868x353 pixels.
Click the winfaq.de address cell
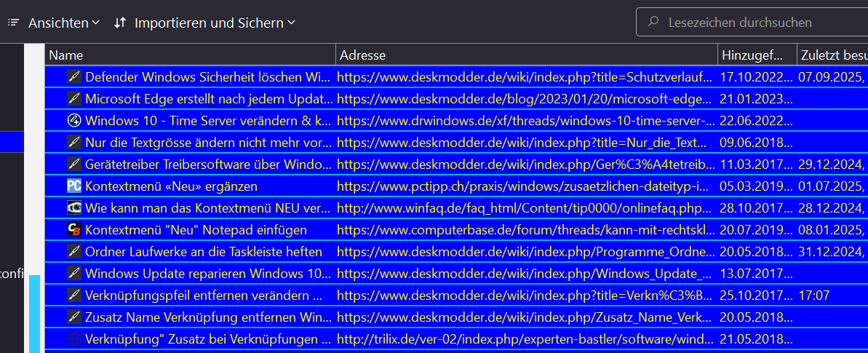click(525, 208)
